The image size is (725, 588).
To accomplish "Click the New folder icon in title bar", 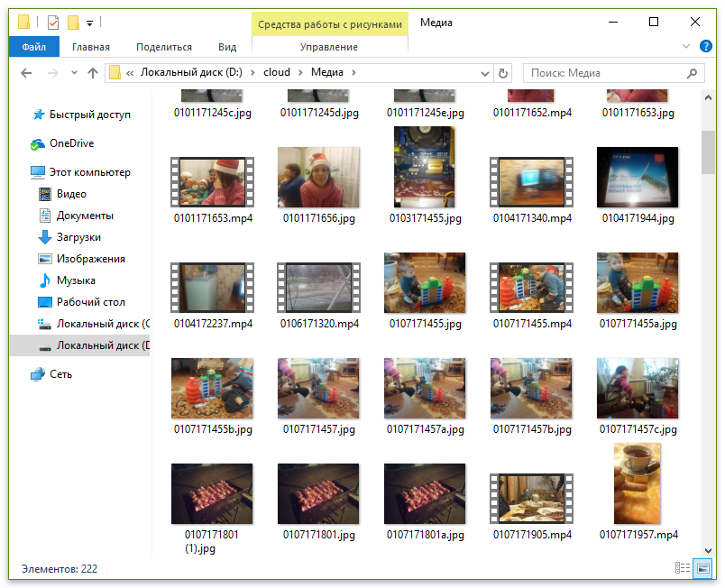I will (x=74, y=23).
